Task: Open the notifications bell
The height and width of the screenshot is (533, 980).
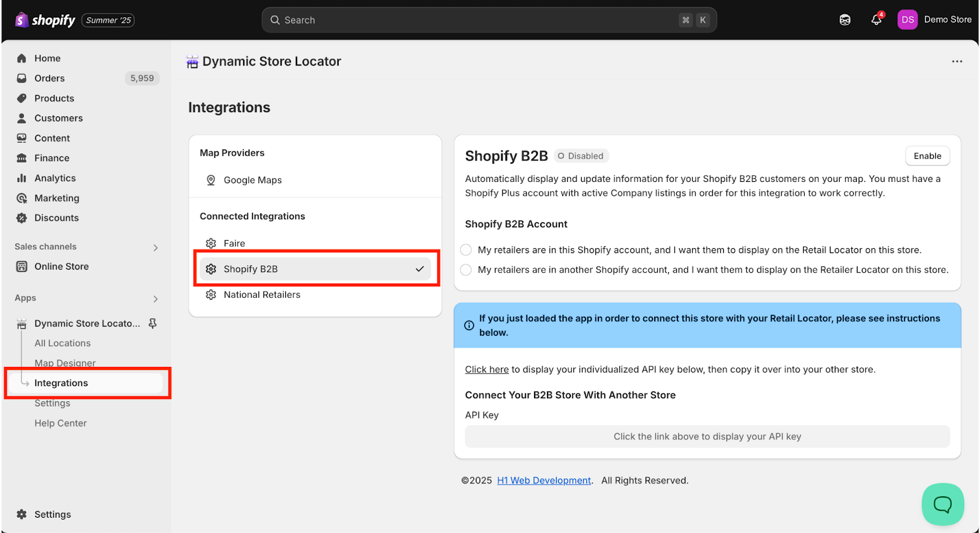Action: point(876,20)
